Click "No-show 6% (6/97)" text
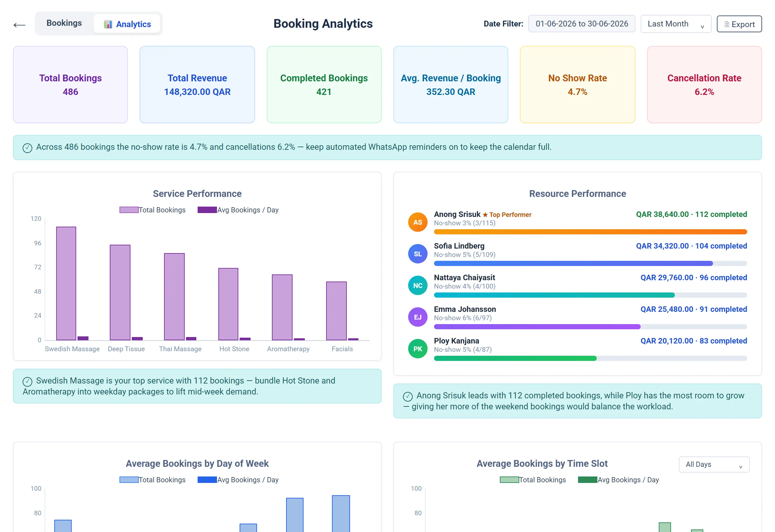The image size is (775, 532). point(462,318)
